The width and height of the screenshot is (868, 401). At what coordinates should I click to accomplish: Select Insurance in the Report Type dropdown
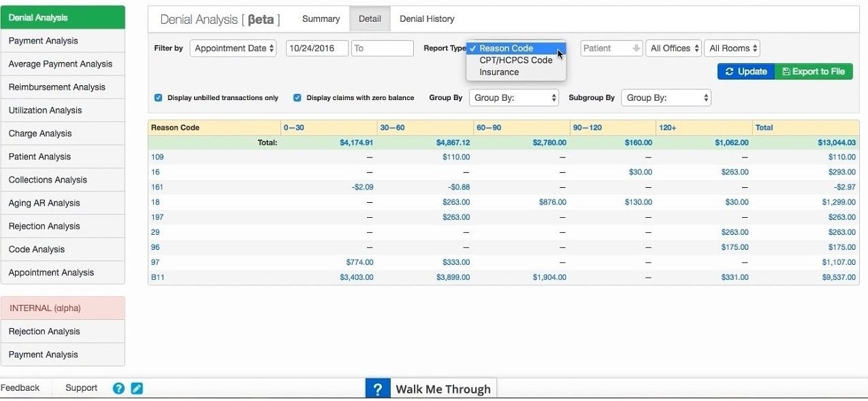499,71
